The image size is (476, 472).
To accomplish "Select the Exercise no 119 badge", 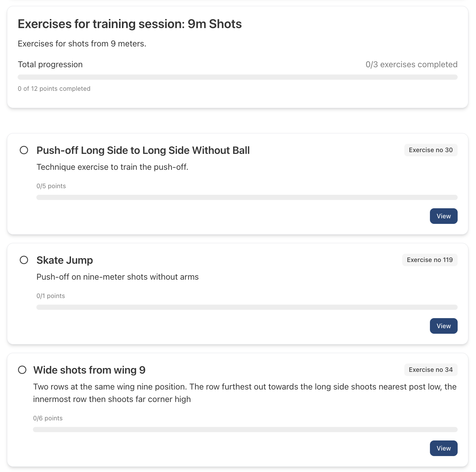I will click(430, 260).
